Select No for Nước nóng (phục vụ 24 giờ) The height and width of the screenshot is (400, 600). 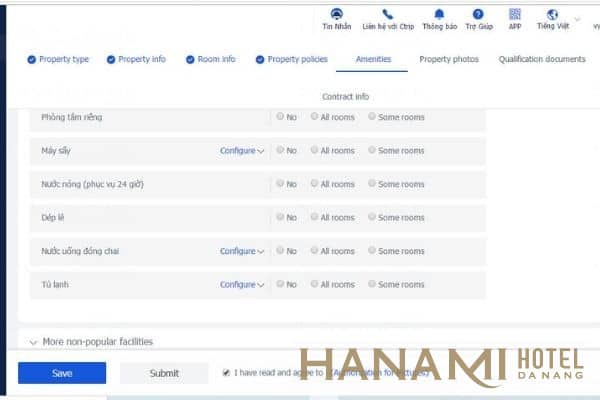coord(280,183)
